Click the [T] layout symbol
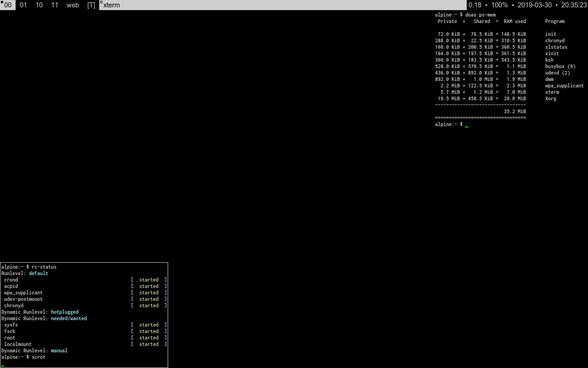 pos(91,5)
